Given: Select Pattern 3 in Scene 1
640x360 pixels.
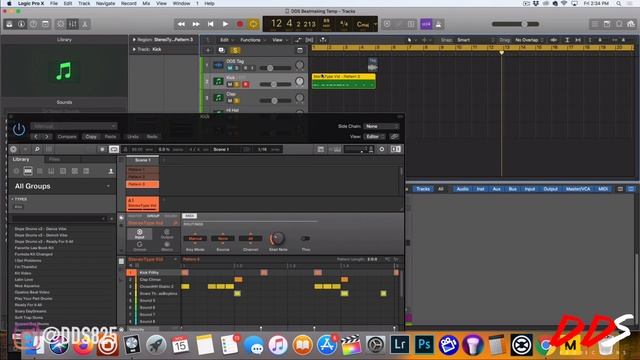Looking at the screenshot, I should [142, 184].
